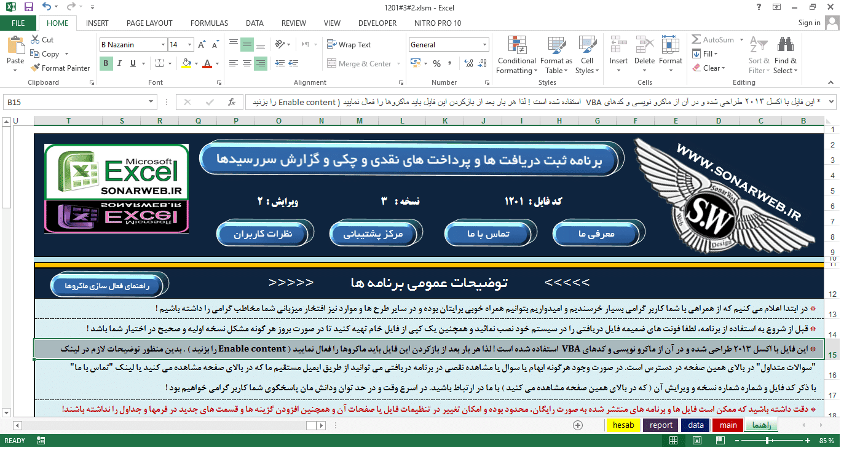Open Excel Help question mark
This screenshot has height=472, width=868.
click(760, 7)
